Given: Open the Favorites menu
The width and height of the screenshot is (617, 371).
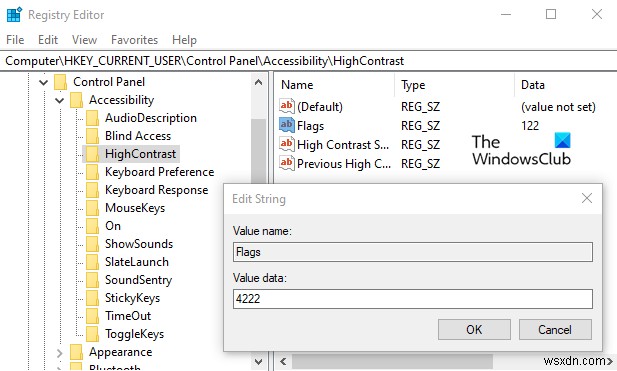Looking at the screenshot, I should pyautogui.click(x=134, y=40).
